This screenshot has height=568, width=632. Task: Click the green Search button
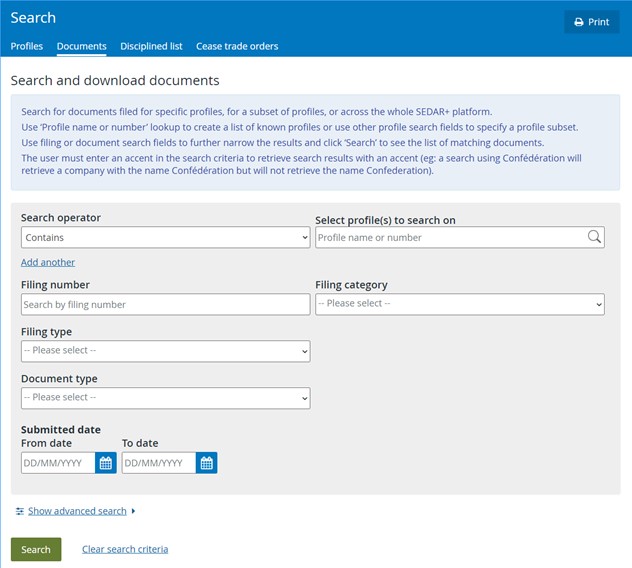click(36, 549)
